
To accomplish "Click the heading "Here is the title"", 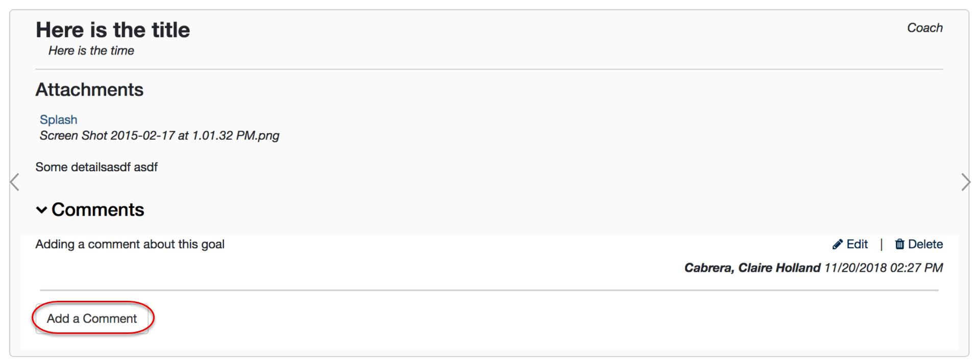I will coord(113,30).
